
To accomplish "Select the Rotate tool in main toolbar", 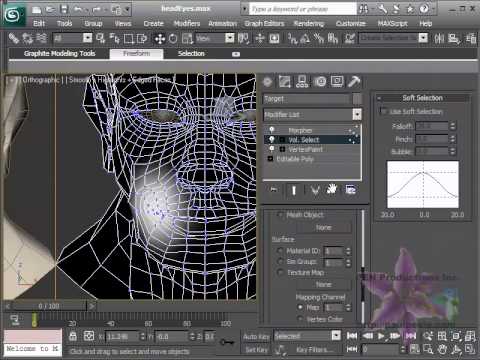I will (173, 39).
